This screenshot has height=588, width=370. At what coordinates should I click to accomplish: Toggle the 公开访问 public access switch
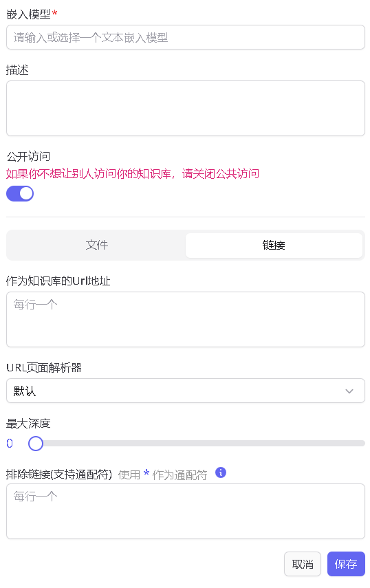pos(20,194)
